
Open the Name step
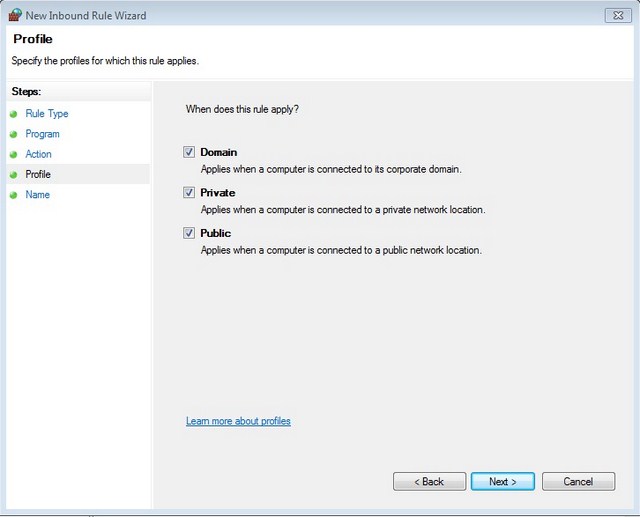[38, 195]
